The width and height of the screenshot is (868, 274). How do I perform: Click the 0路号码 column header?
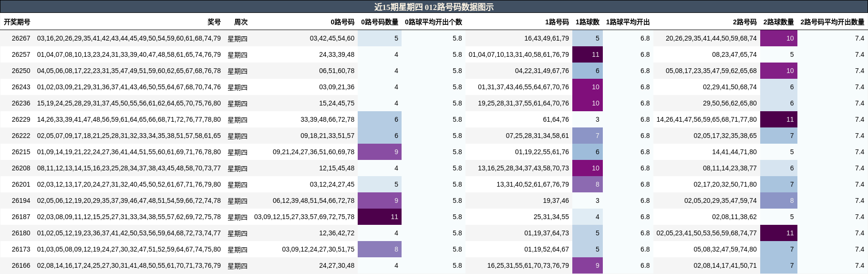pyautogui.click(x=342, y=22)
